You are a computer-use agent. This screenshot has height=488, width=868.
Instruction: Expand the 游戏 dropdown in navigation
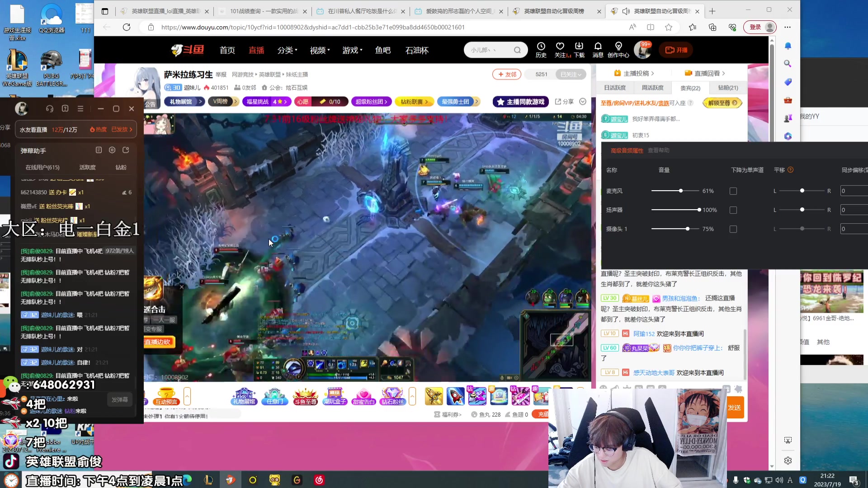(353, 50)
